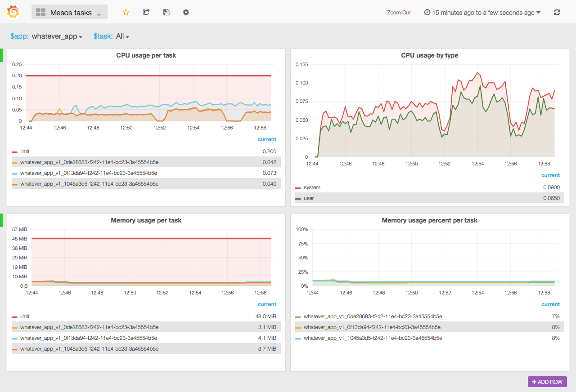Click the 0.0900 system current value
The width and height of the screenshot is (576, 392).
click(552, 187)
